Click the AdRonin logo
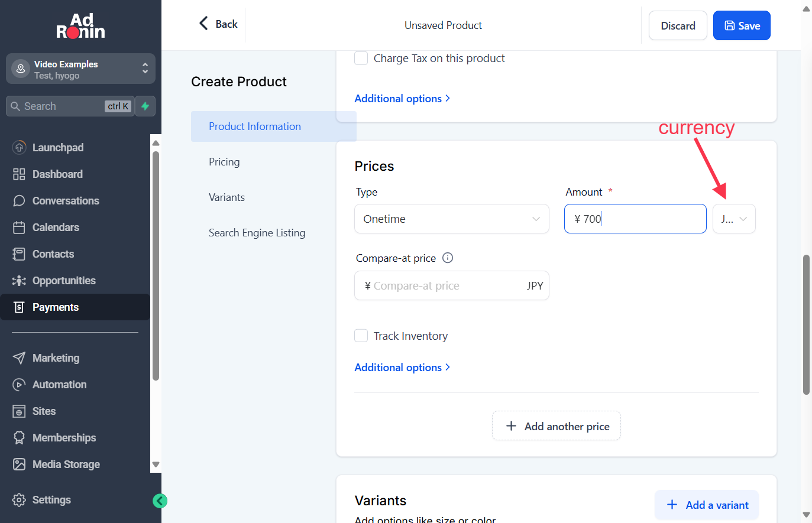Screen dimensions: 812x523 click(80, 26)
